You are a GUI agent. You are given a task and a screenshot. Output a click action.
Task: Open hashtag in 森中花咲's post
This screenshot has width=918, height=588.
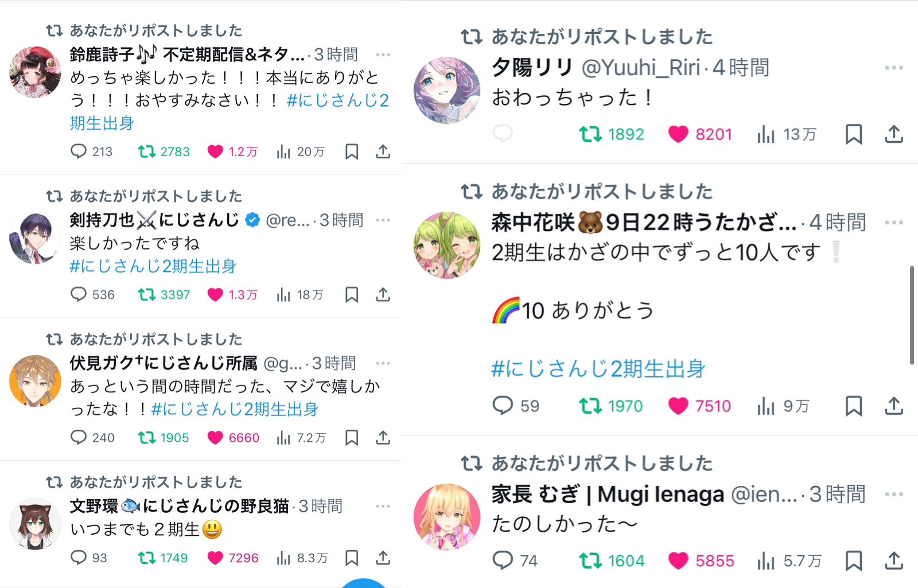[598, 369]
